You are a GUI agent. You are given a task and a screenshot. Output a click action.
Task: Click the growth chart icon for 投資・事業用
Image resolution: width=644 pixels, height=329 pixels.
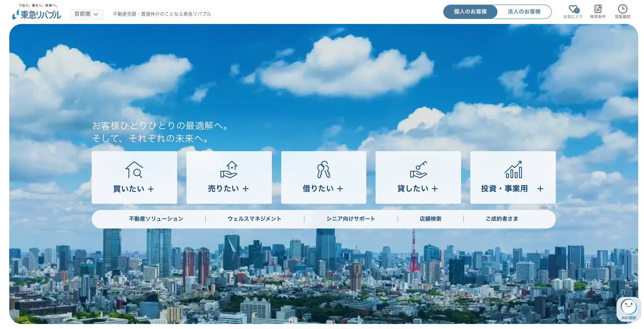coord(513,170)
